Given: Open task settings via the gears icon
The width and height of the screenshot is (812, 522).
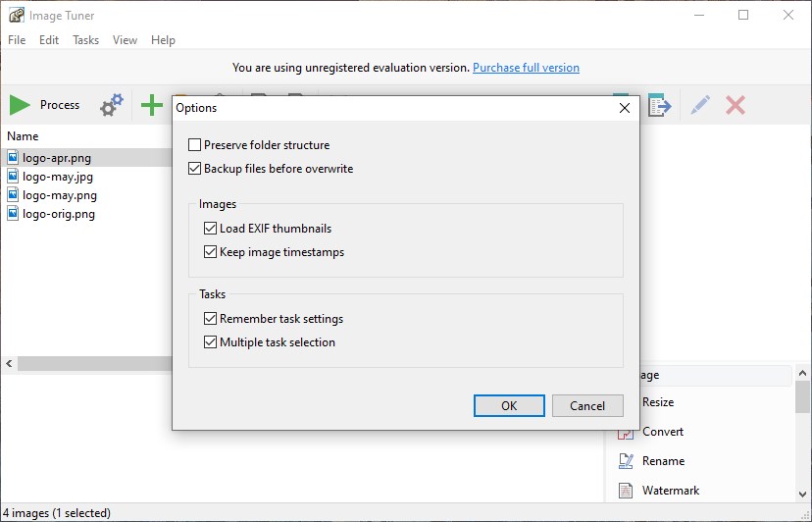Looking at the screenshot, I should tap(113, 105).
